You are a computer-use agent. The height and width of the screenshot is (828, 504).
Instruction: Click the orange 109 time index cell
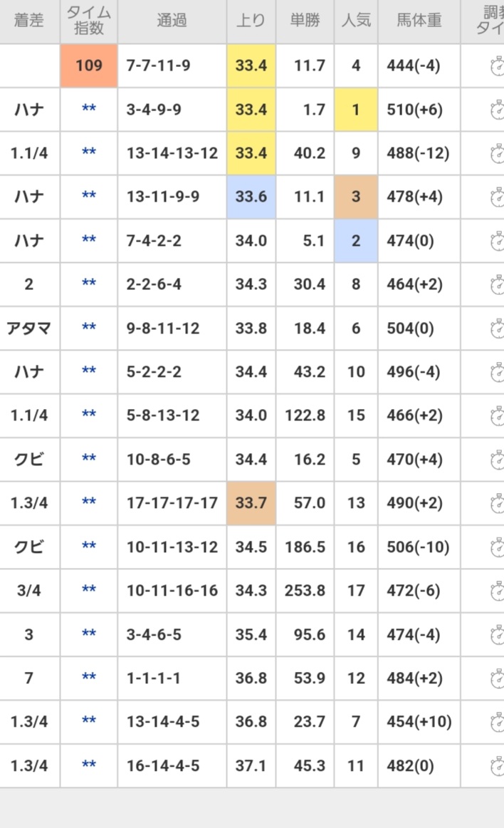pos(88,66)
